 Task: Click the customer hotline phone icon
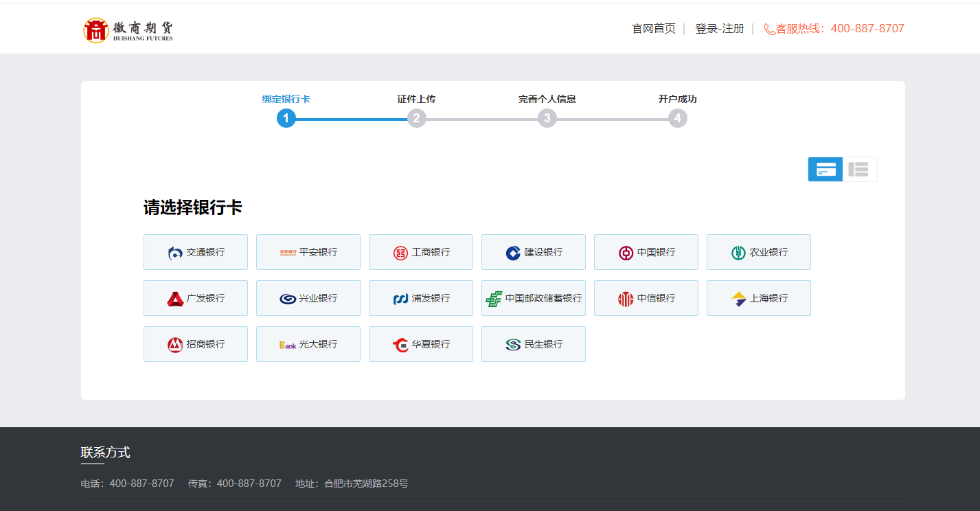point(769,29)
